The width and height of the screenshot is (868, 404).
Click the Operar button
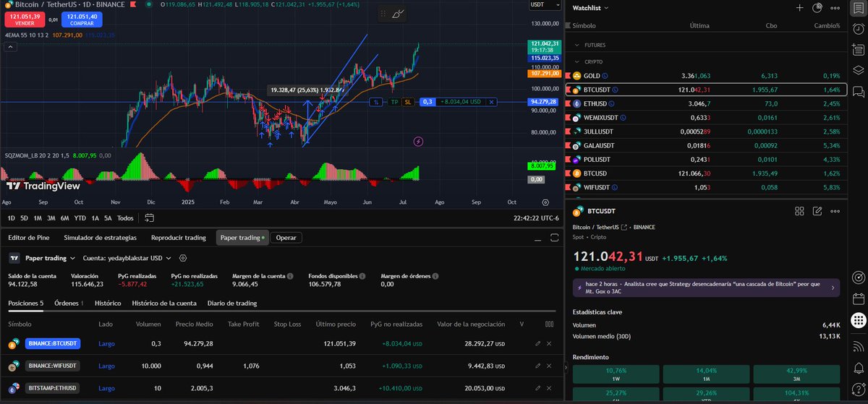(286, 237)
